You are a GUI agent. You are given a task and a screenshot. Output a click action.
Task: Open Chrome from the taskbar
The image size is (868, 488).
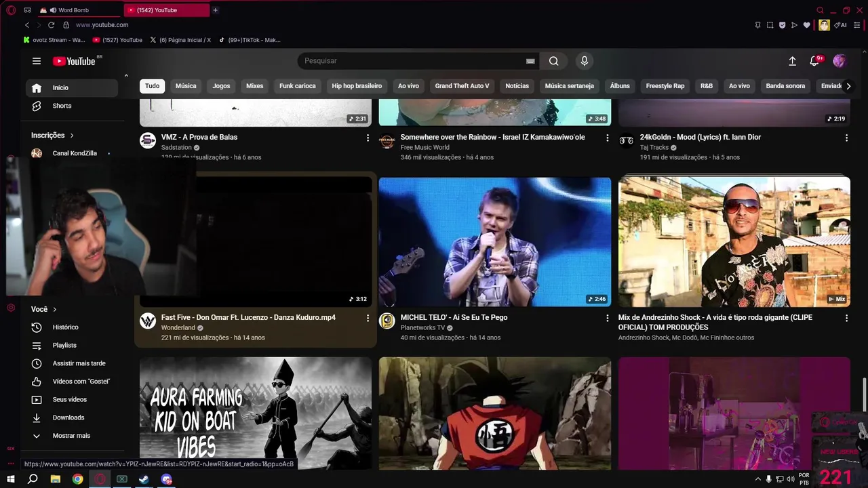tap(78, 479)
